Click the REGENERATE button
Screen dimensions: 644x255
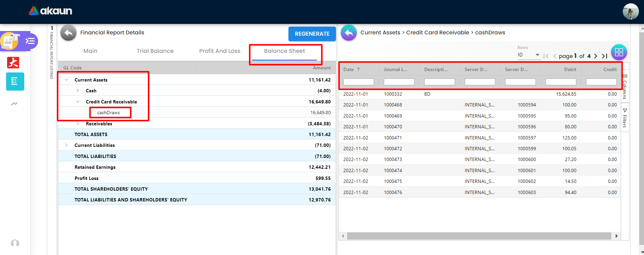pyautogui.click(x=312, y=34)
